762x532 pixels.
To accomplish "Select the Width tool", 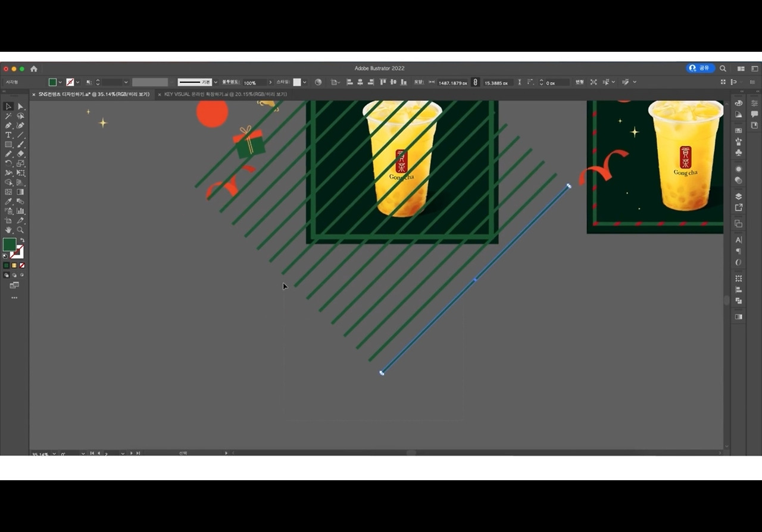I will pos(8,173).
